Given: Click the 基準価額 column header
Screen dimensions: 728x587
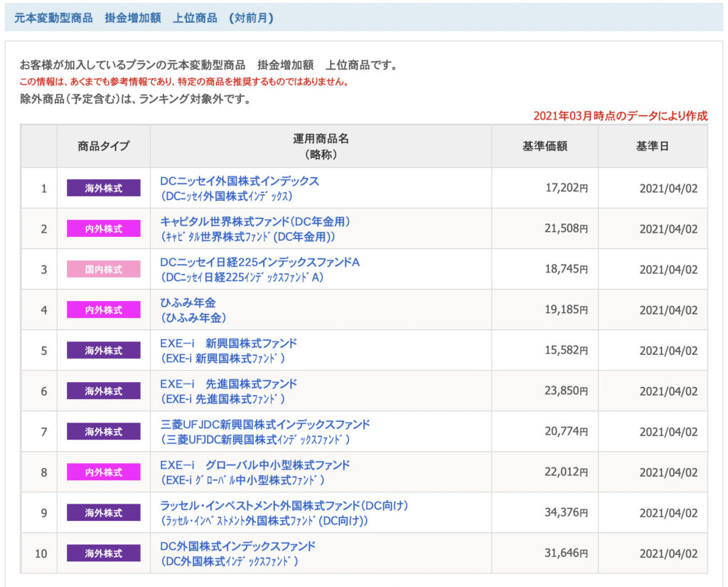Looking at the screenshot, I should tap(545, 146).
